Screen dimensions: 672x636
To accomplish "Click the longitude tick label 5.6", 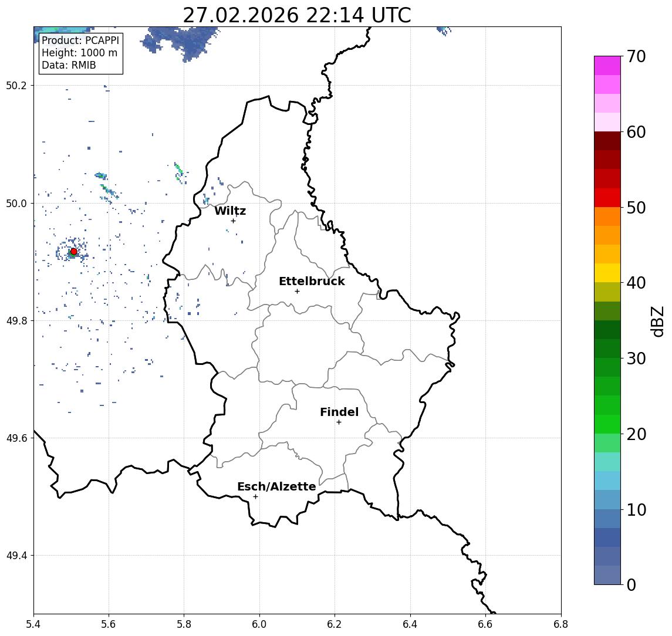I will click(109, 624).
